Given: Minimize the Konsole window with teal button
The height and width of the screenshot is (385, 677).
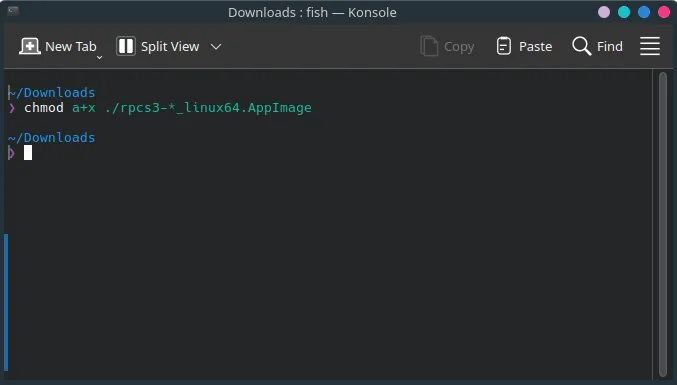Looking at the screenshot, I should (624, 12).
